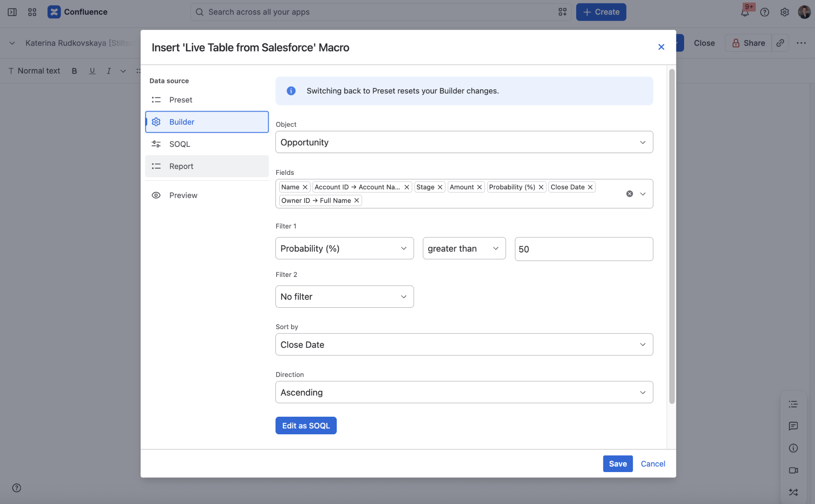Viewport: 815px width, 504px height.
Task: Open the more actions ellipsis menu
Action: [801, 43]
